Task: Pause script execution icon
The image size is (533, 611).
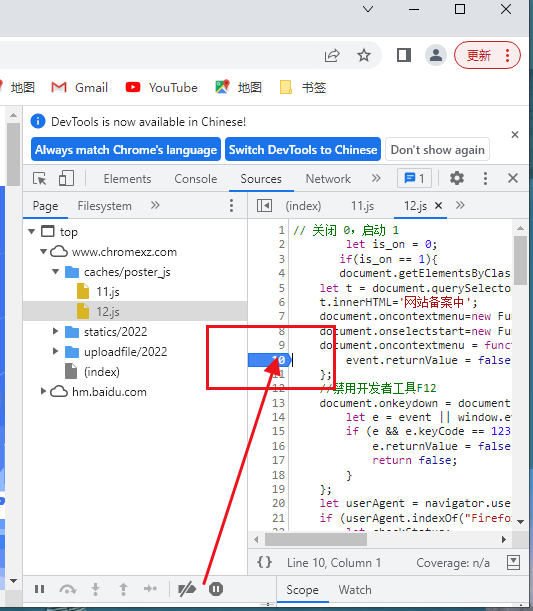Action: tap(39, 589)
